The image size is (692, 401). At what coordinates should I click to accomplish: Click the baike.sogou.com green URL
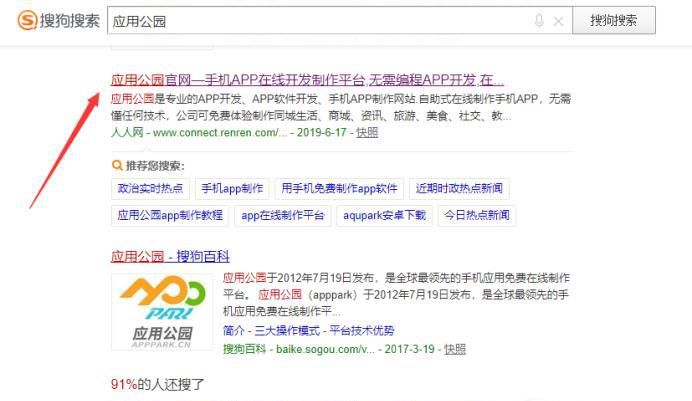pyautogui.click(x=325, y=349)
